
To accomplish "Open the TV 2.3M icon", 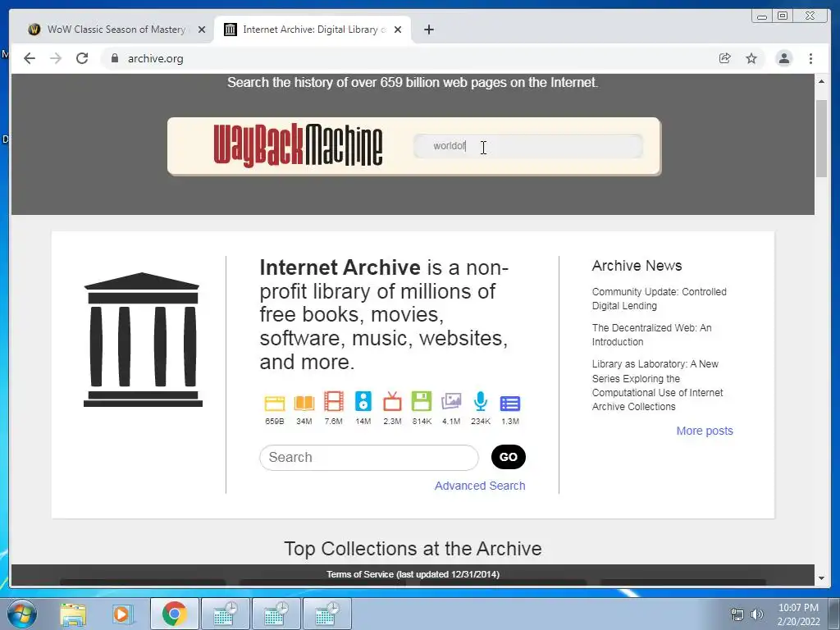I will pyautogui.click(x=392, y=401).
